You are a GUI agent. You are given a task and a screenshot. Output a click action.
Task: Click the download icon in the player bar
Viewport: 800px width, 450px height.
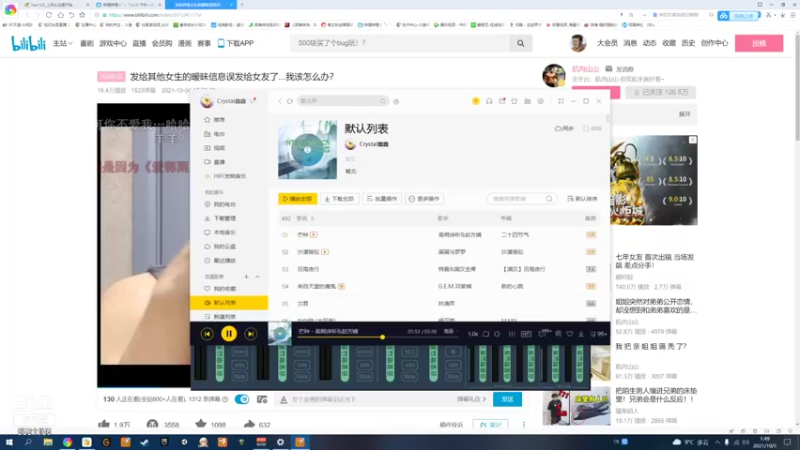581,334
